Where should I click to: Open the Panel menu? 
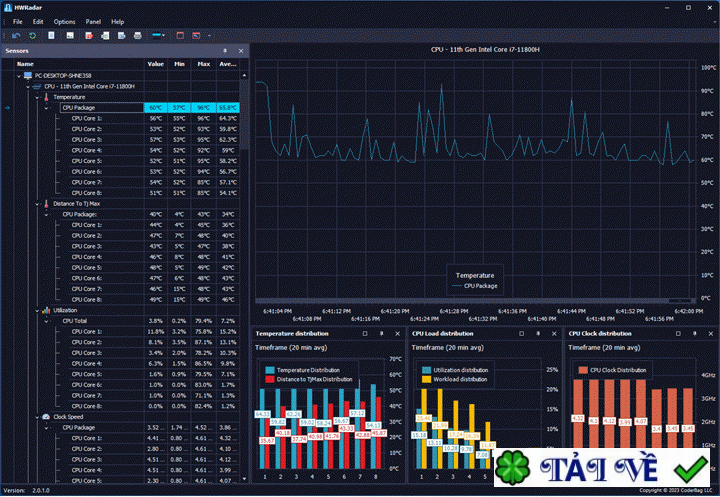(x=93, y=21)
